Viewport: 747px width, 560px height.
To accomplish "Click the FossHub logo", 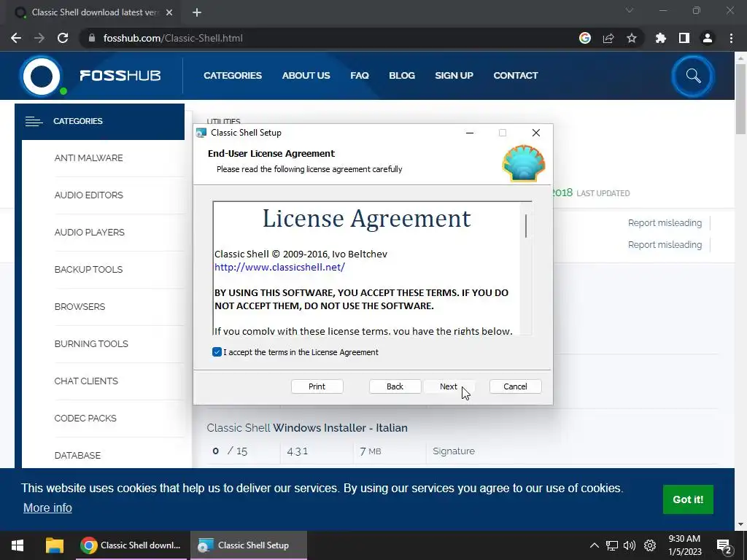I will [x=90, y=76].
